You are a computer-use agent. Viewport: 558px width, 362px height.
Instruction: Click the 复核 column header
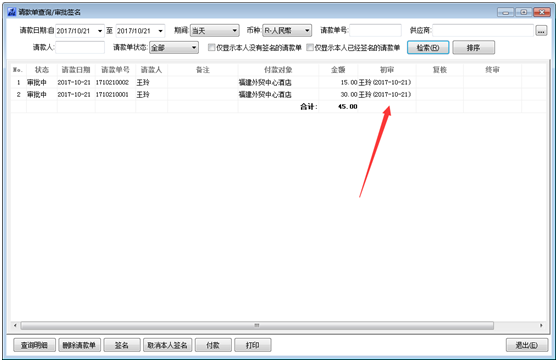pyautogui.click(x=439, y=70)
